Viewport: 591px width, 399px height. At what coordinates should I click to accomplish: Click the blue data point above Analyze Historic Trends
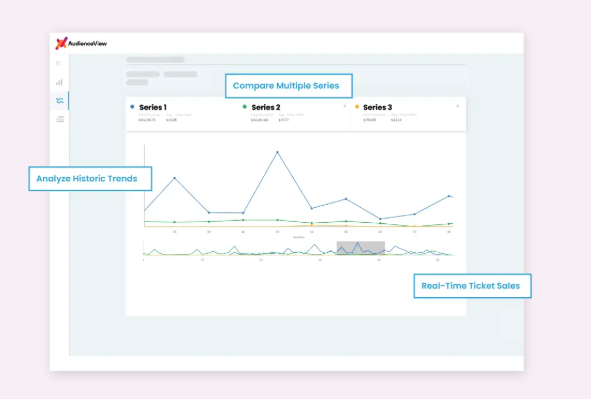175,178
